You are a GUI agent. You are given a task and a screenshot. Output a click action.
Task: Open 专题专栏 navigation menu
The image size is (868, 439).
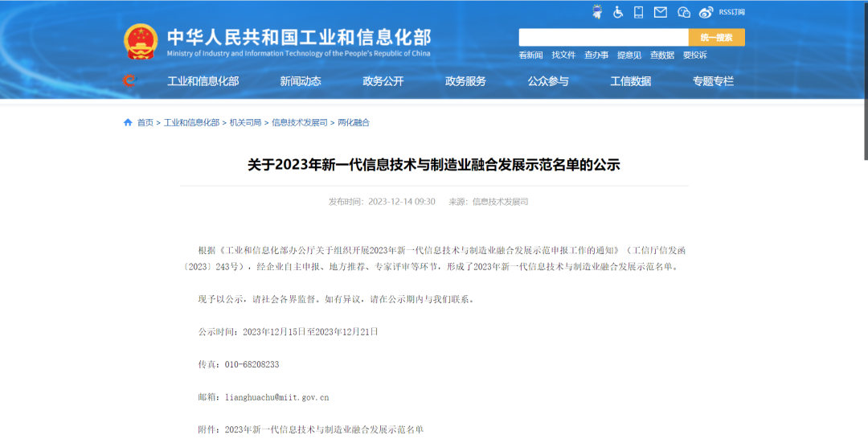click(x=713, y=81)
